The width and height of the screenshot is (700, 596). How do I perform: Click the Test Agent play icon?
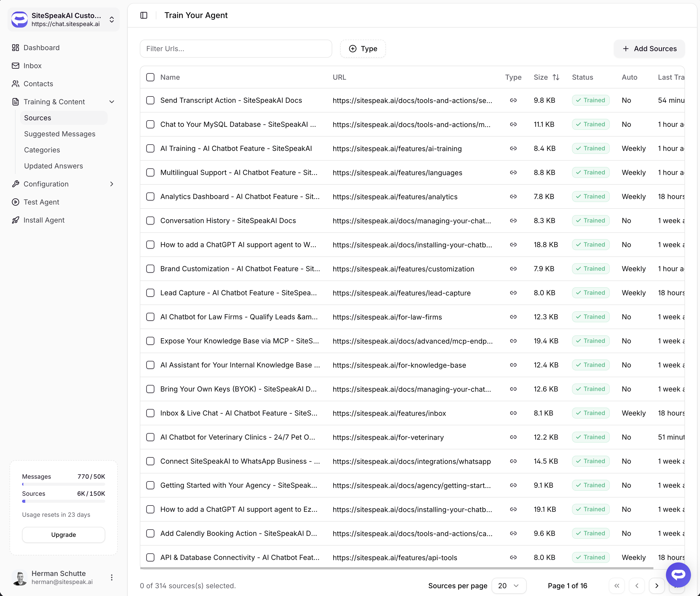[16, 202]
